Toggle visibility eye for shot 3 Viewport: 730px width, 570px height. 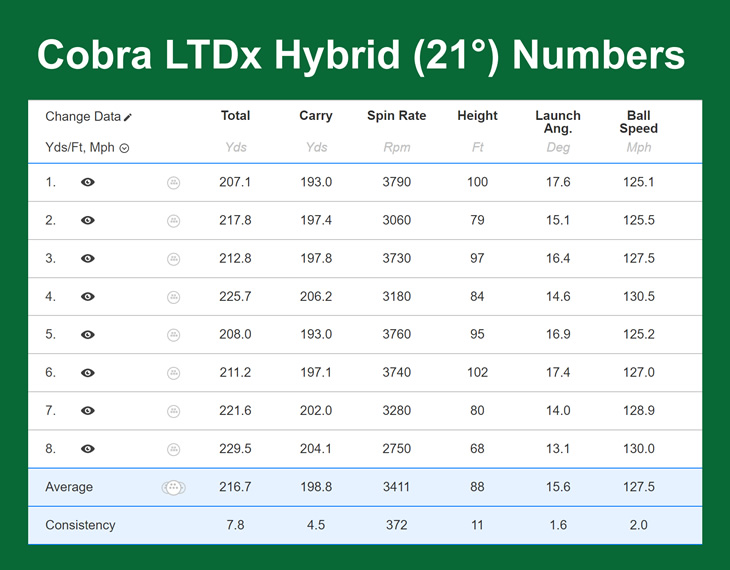click(88, 258)
